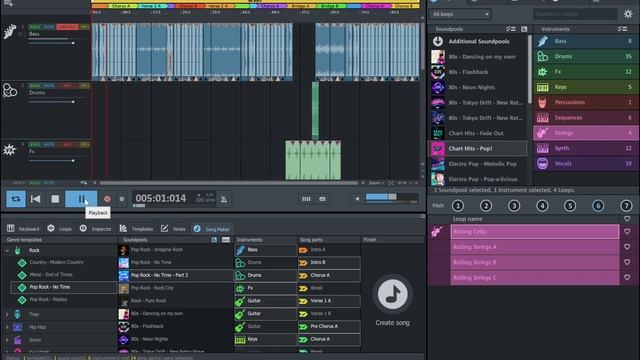The height and width of the screenshot is (360, 640).
Task: Jump to song start in the transport bar
Action: [x=36, y=199]
